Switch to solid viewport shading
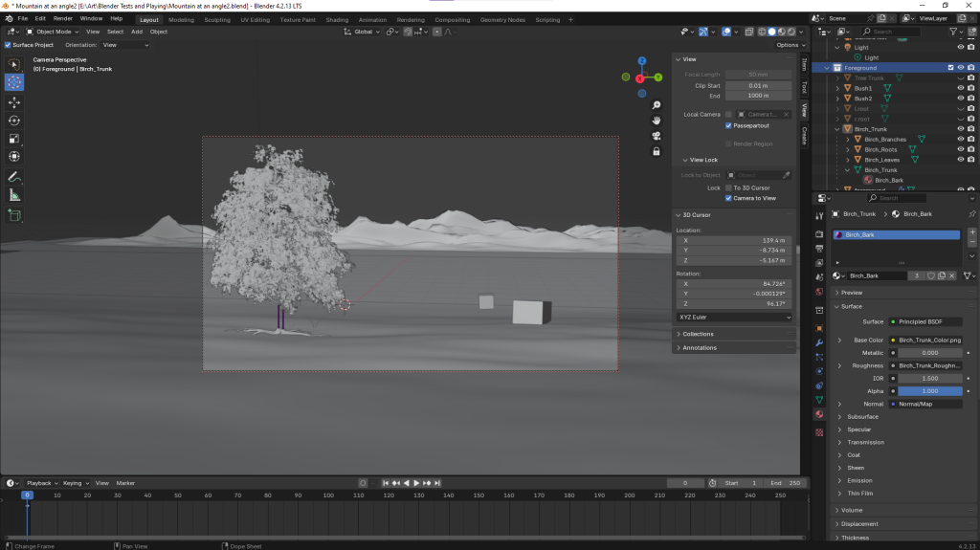This screenshot has height=550, width=980. 772,32
